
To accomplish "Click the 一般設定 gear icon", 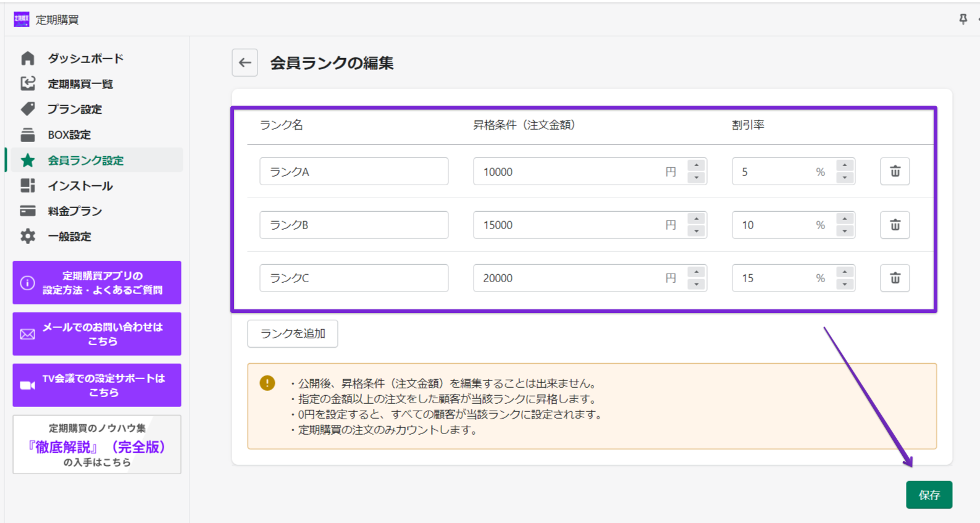I will click(28, 236).
